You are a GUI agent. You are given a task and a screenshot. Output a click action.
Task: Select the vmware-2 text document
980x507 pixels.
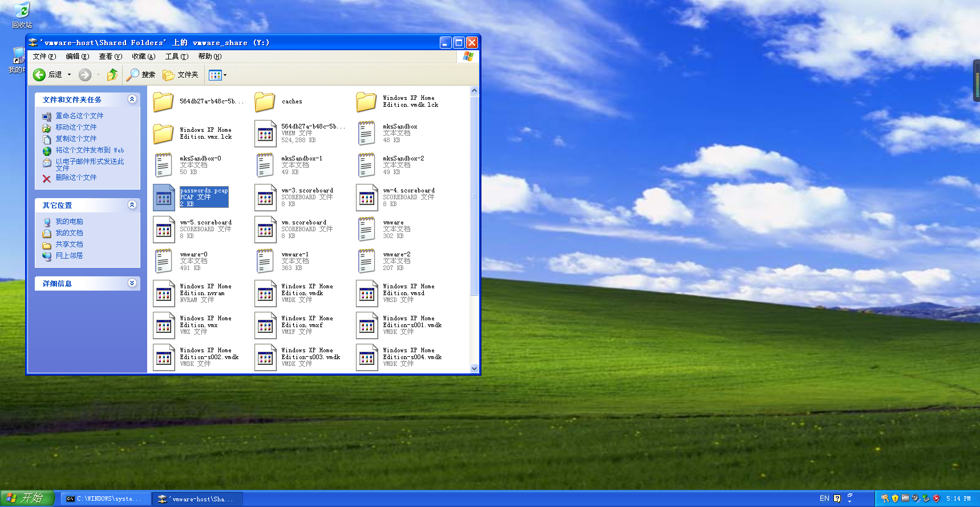point(383,261)
